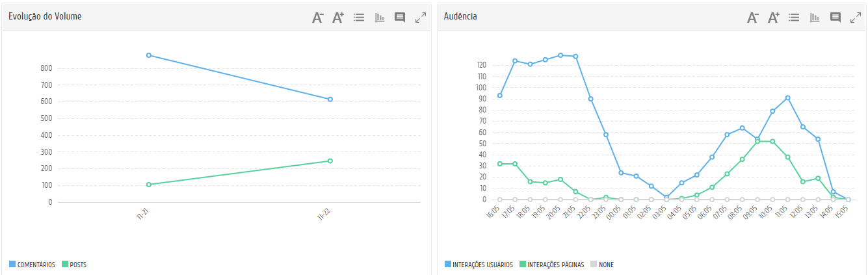This screenshot has width=868, height=275.
Task: Switch Evolução do Volume to bar chart
Action: (x=380, y=18)
